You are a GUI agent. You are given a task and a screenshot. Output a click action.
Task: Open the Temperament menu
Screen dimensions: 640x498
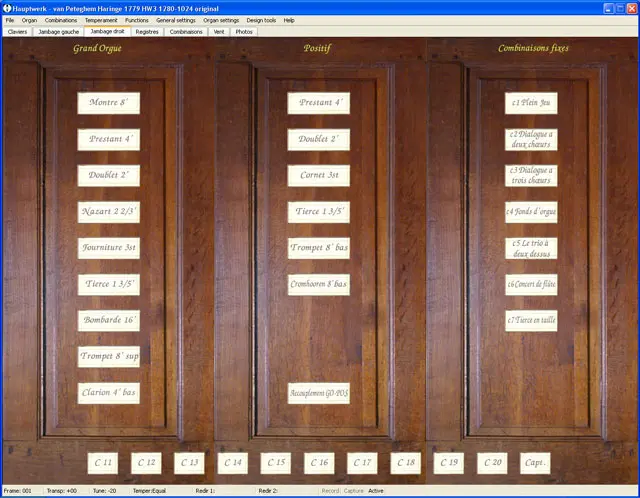tap(101, 20)
